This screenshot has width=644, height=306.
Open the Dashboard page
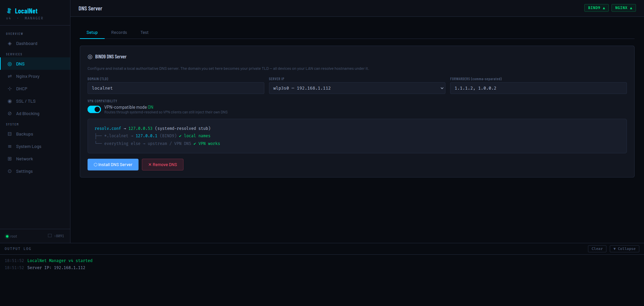coord(35,44)
